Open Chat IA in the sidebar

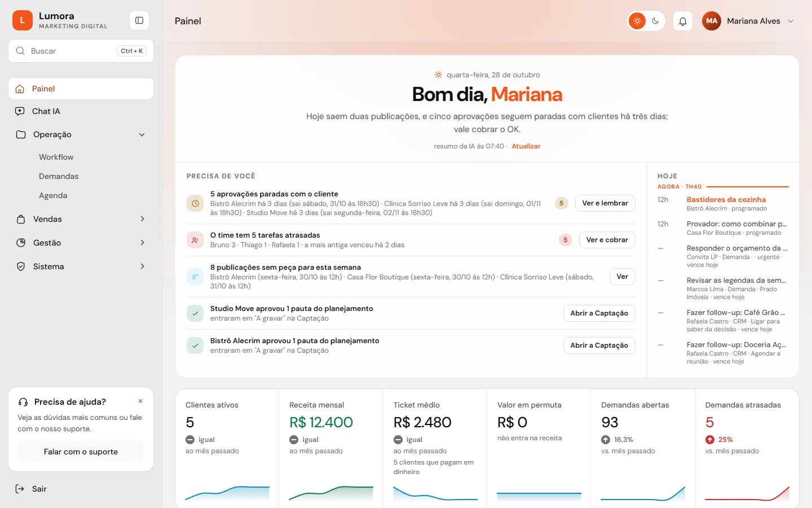pos(81,111)
